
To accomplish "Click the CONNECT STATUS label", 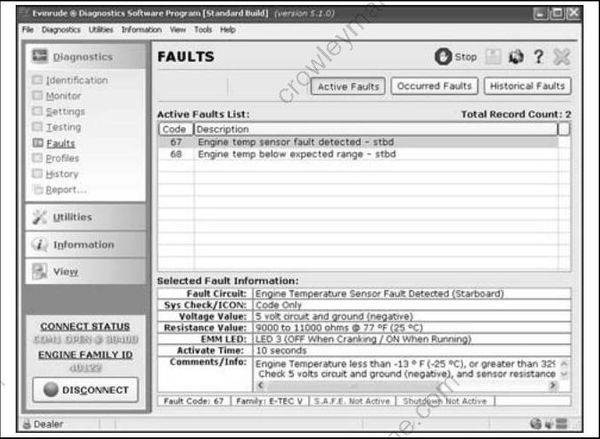I will (85, 326).
